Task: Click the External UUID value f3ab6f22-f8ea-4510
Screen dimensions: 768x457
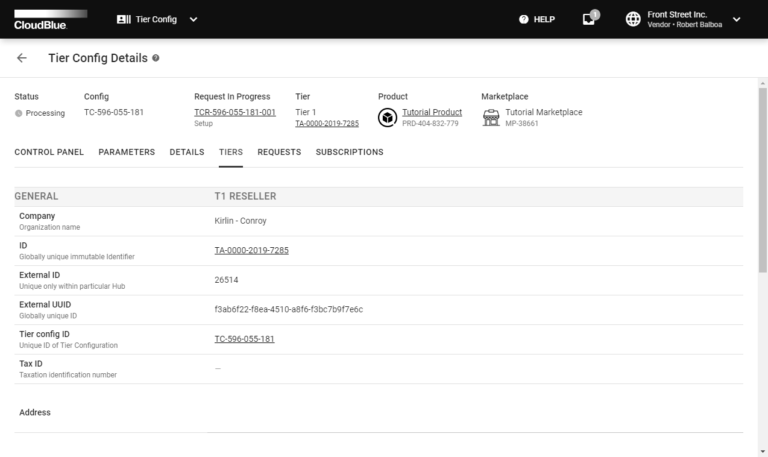Action: click(288, 310)
